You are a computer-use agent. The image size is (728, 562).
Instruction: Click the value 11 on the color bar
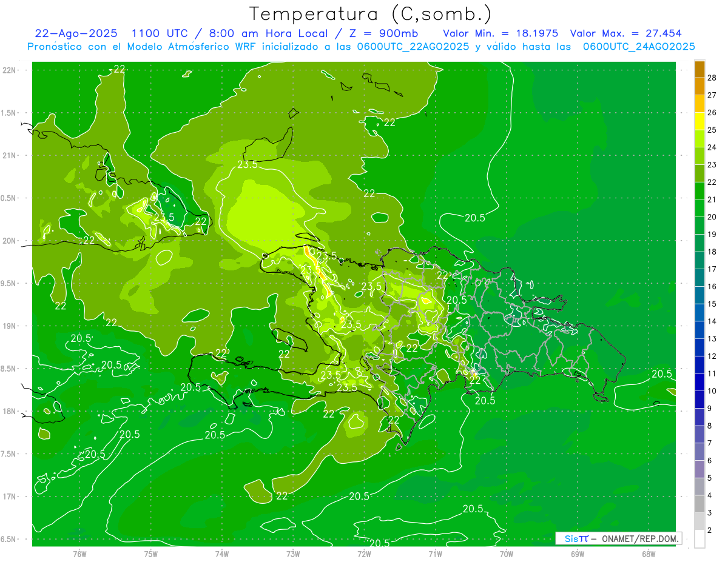tap(712, 373)
